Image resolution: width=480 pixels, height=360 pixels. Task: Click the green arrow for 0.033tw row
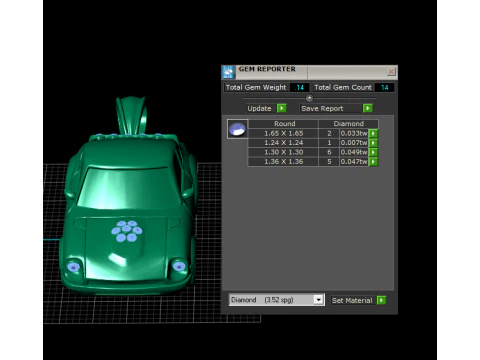[x=373, y=133]
